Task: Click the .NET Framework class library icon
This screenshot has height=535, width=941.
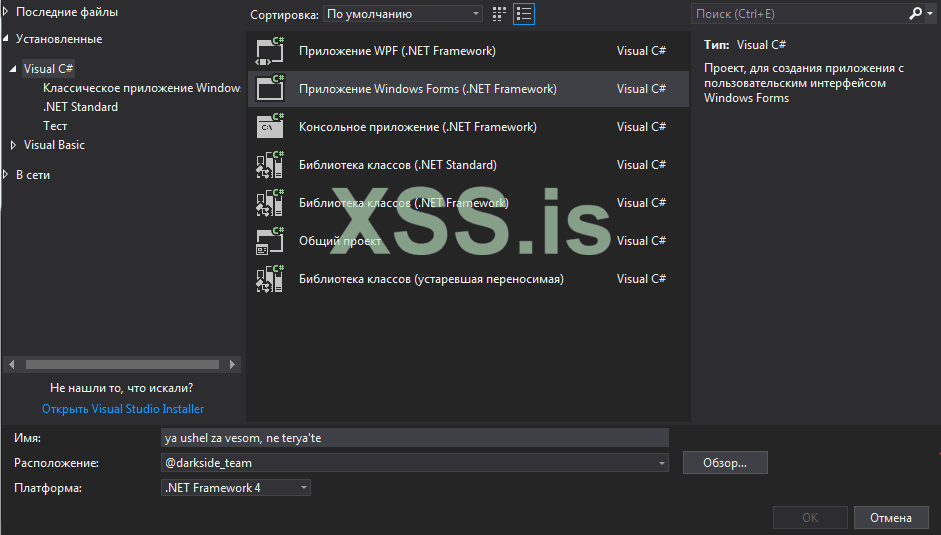Action: (x=270, y=203)
